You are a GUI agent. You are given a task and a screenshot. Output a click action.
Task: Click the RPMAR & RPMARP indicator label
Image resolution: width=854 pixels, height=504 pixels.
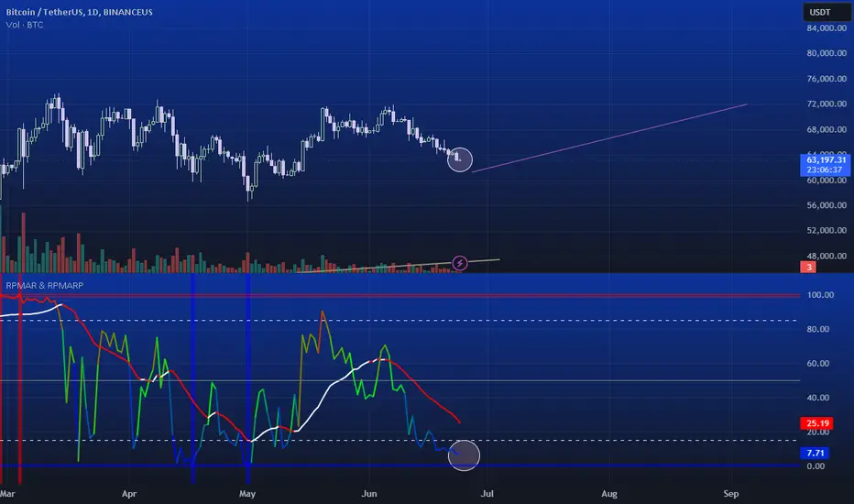click(x=45, y=286)
